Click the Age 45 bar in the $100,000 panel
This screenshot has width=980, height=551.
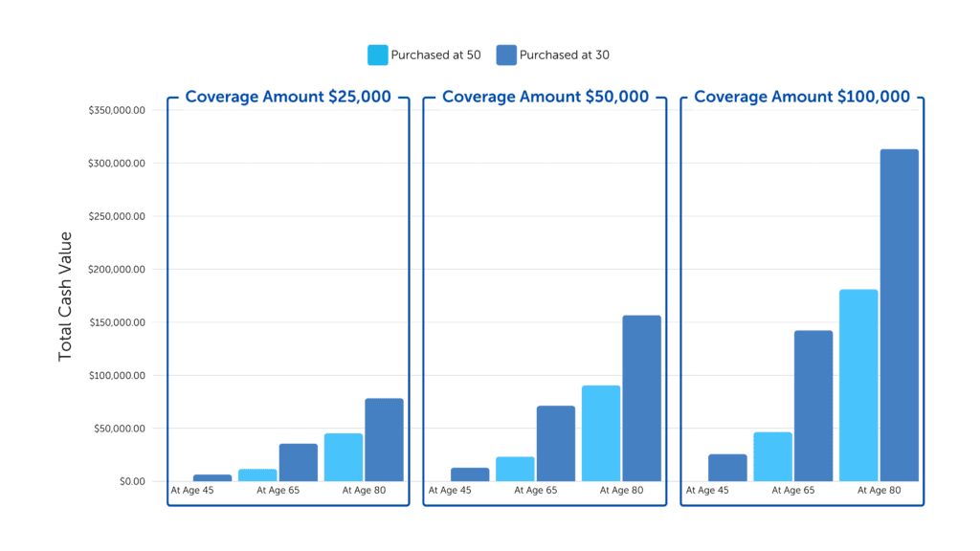(x=727, y=467)
